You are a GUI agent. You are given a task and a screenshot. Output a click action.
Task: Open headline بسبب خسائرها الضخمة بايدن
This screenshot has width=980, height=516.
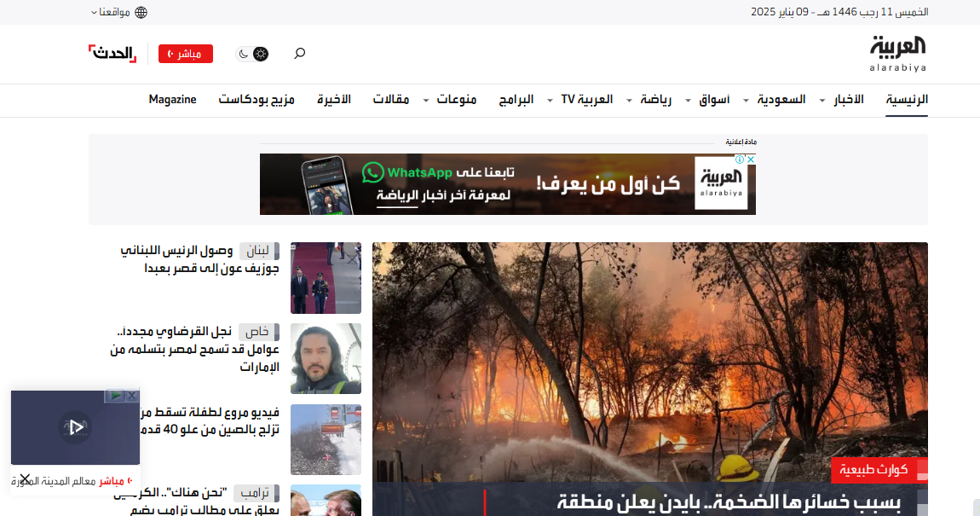(729, 502)
